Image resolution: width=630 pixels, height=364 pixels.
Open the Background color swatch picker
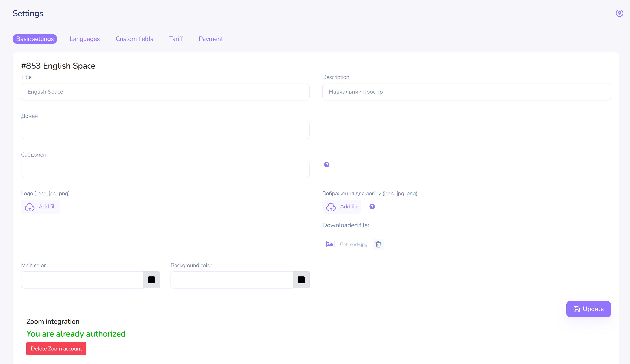point(301,280)
